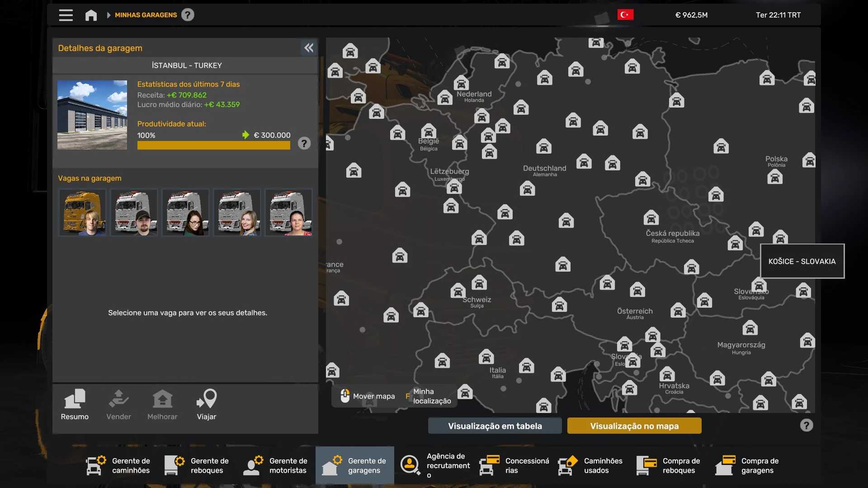868x488 pixels.
Task: Select the yellow truck garage slot
Action: 82,212
